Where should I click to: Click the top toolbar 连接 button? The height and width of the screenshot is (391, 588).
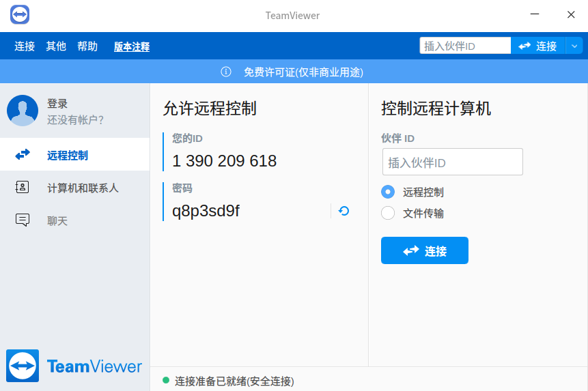click(x=537, y=46)
